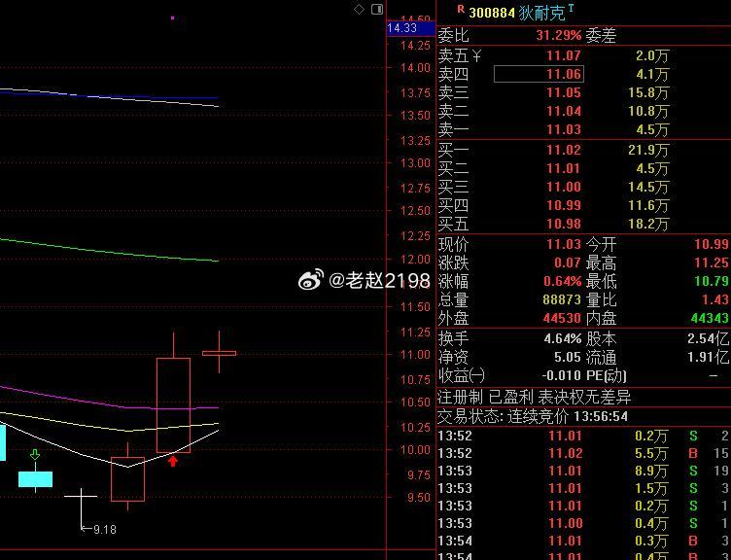Click the 卖二 price 11.04
The width and height of the screenshot is (731, 560).
(564, 111)
